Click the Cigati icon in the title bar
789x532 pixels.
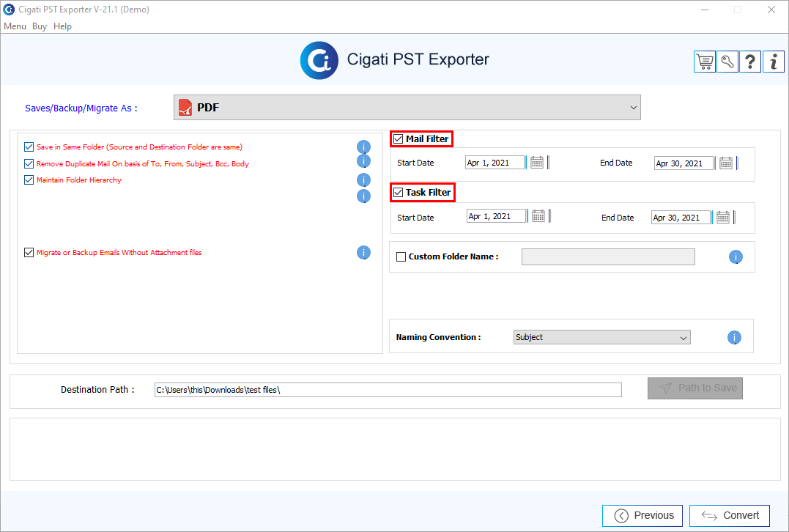[9, 9]
